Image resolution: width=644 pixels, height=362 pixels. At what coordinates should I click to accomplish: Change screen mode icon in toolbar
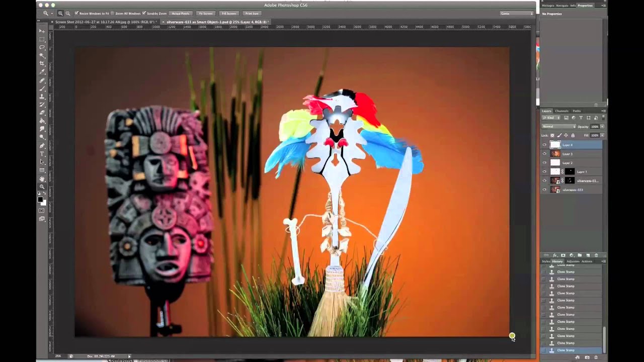tap(42, 219)
